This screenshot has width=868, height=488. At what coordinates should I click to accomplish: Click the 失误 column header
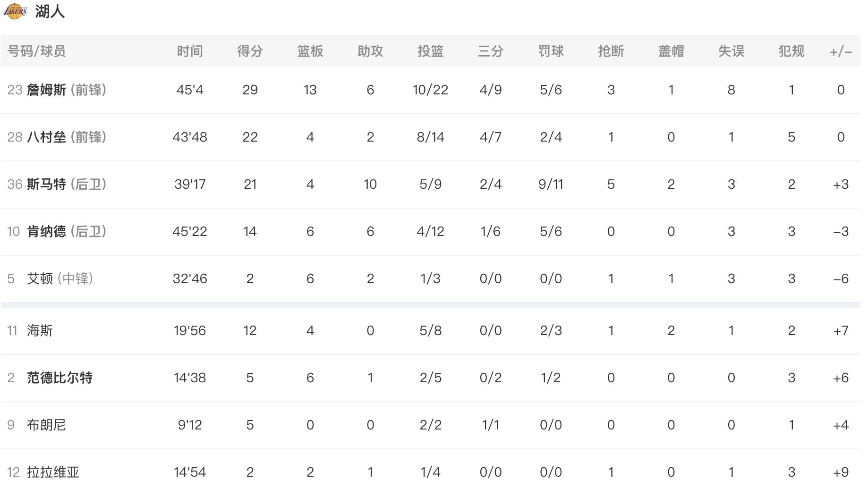(731, 51)
